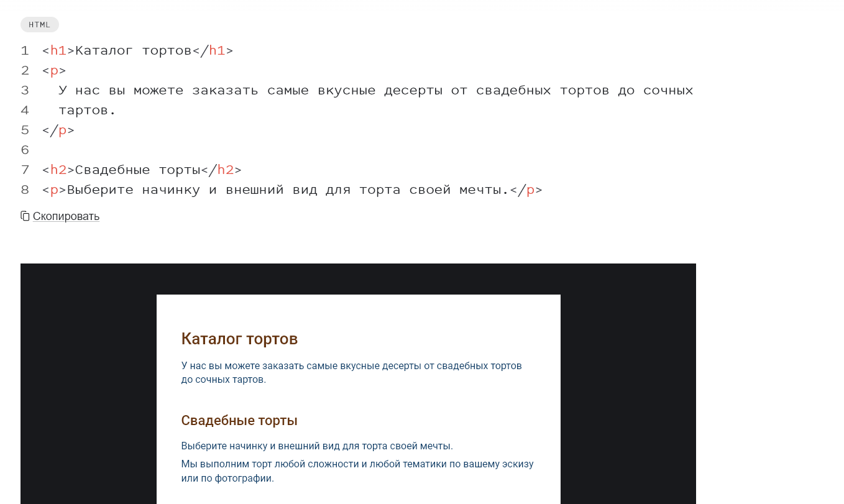The image size is (844, 504).
Task: Click the white preview card background
Action: (x=358, y=311)
